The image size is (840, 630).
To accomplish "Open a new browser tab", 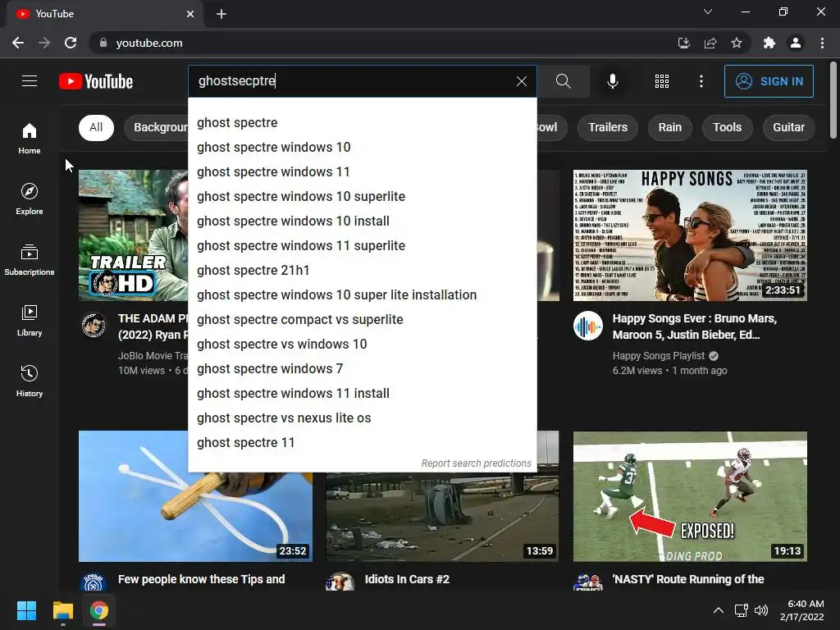I will 221,14.
